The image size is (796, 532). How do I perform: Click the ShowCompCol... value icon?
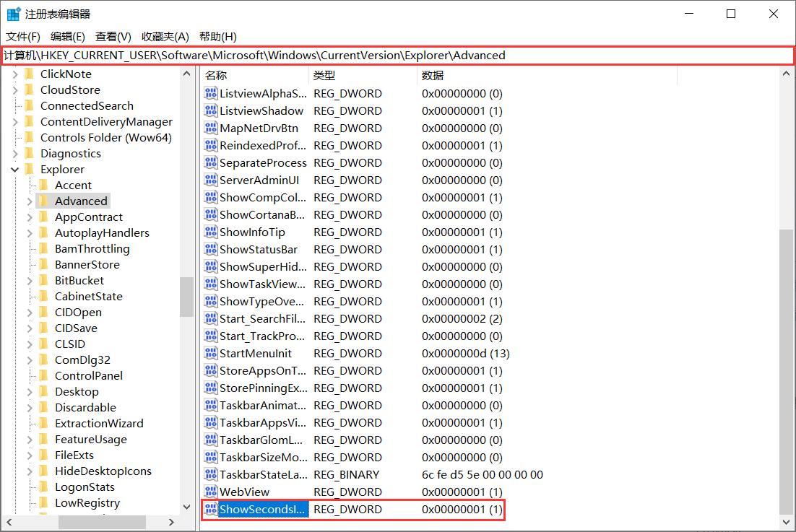pos(211,197)
